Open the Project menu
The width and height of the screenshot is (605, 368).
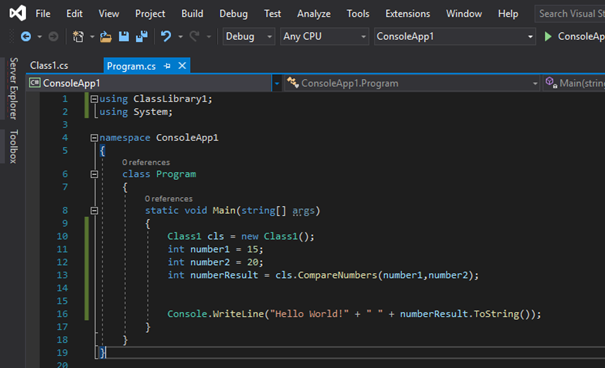click(150, 14)
